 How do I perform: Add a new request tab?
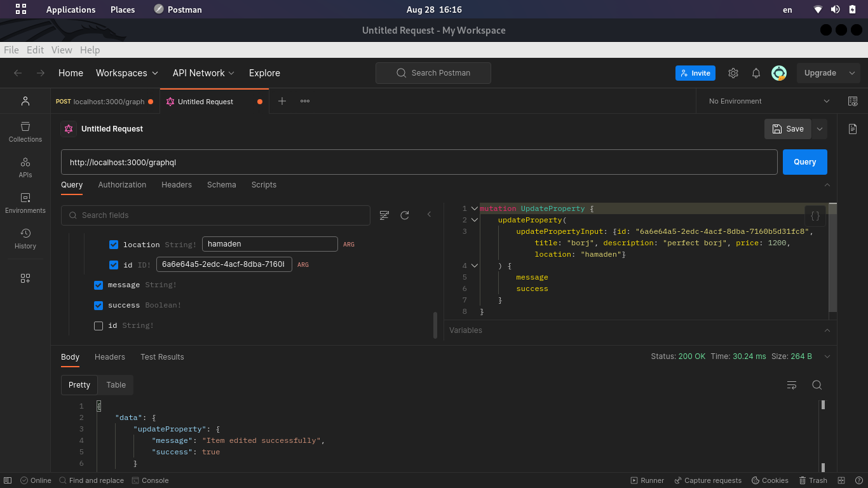(282, 101)
